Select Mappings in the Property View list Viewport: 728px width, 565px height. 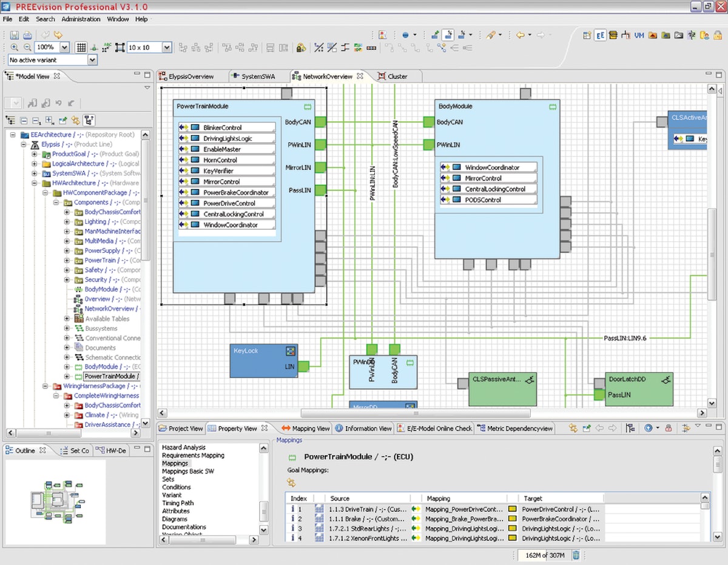pyautogui.click(x=176, y=463)
